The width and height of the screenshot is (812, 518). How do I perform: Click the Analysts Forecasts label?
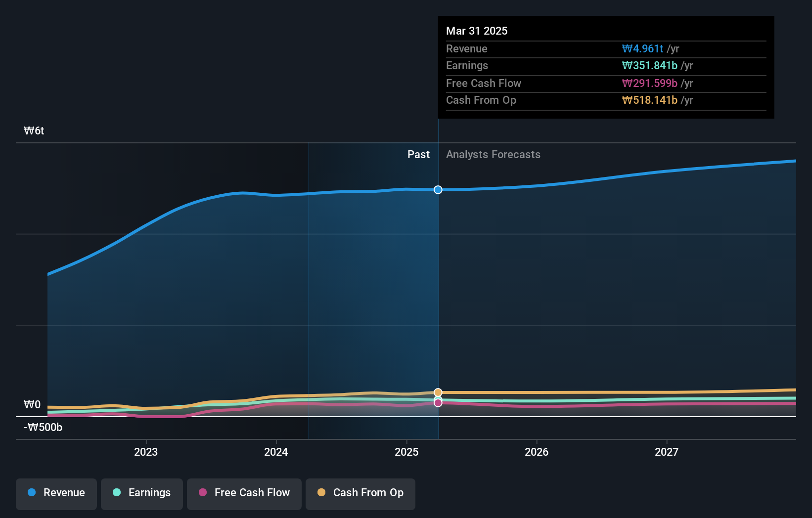point(493,155)
